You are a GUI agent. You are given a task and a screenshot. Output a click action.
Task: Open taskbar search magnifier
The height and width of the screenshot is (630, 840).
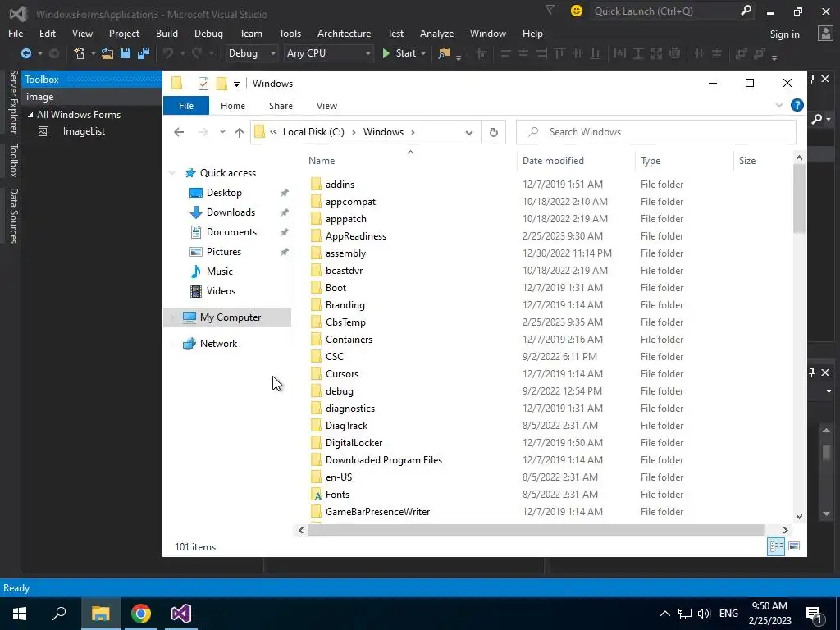coord(59,614)
